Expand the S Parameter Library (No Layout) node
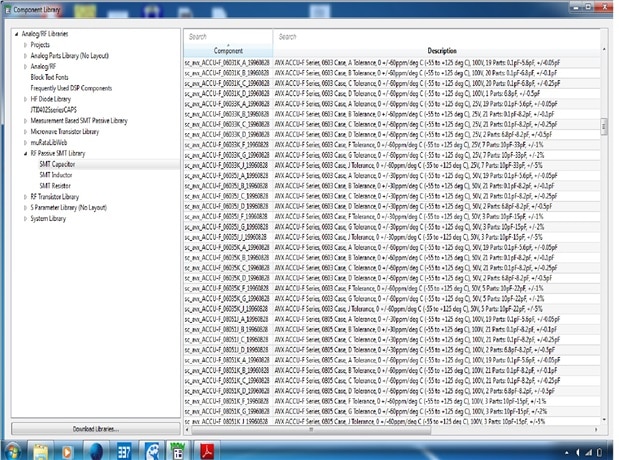 click(24, 208)
